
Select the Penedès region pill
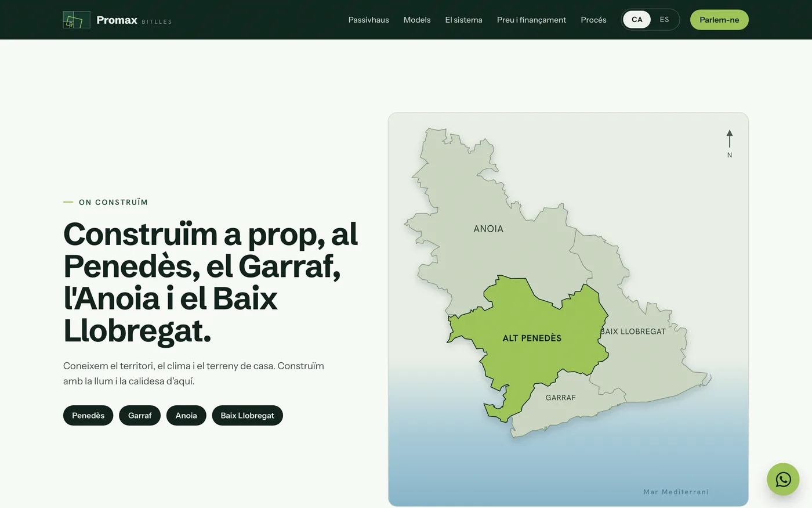pos(88,415)
